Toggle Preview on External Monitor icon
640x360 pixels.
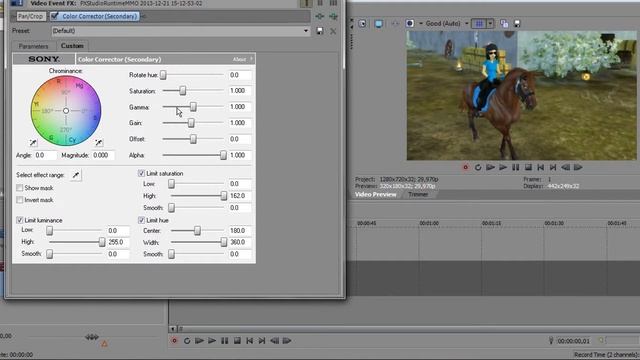378,24
